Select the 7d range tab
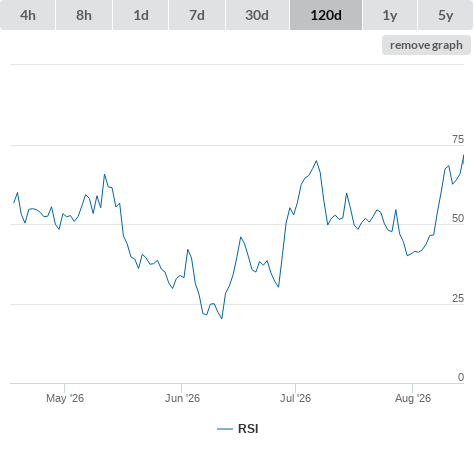This screenshot has height=455, width=474. 197,15
